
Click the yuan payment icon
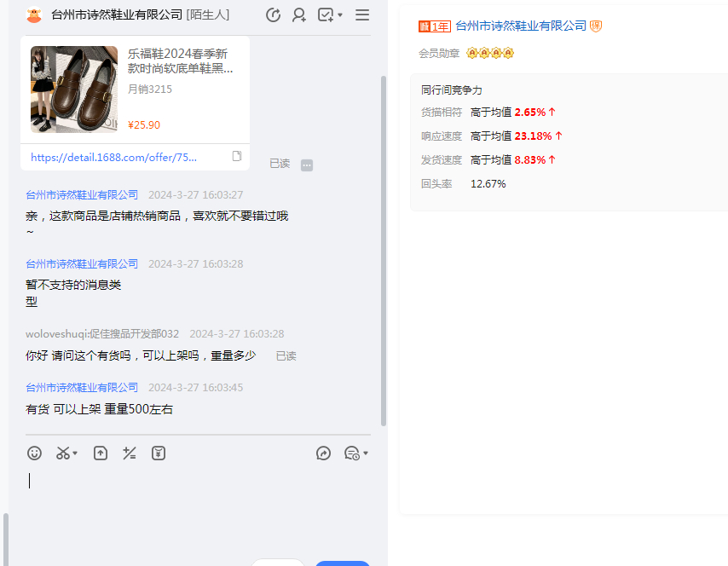tap(159, 453)
